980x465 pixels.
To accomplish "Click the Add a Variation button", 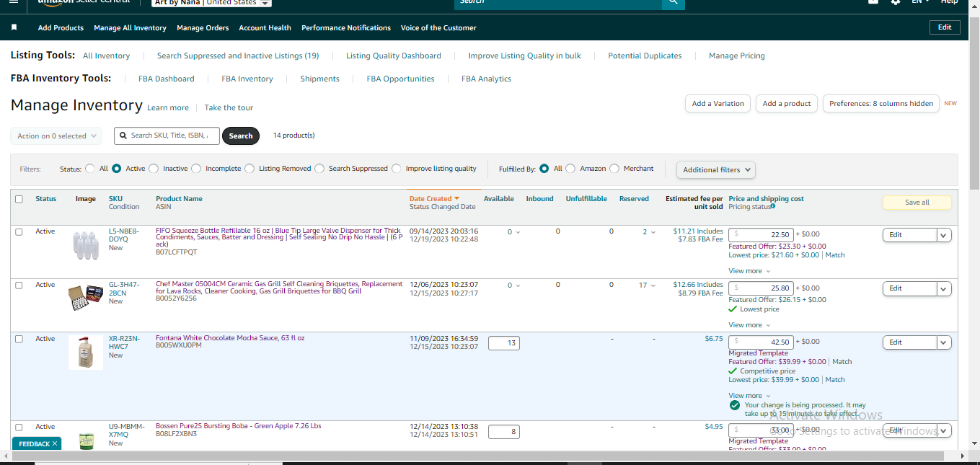I will click(x=718, y=104).
